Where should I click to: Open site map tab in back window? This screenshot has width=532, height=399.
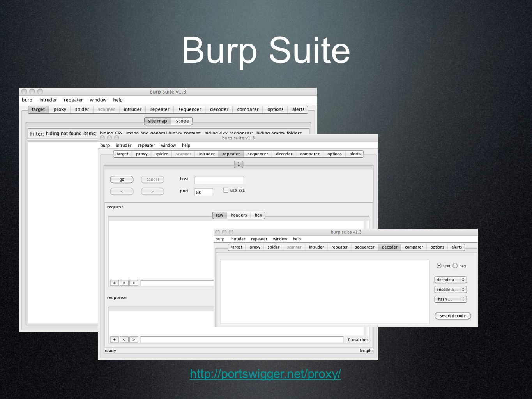tap(157, 121)
